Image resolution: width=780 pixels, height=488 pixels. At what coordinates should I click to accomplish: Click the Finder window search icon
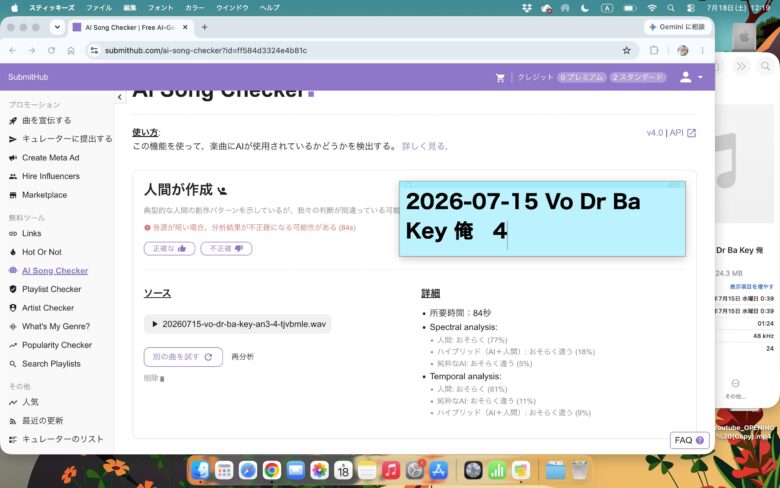pyautogui.click(x=765, y=66)
